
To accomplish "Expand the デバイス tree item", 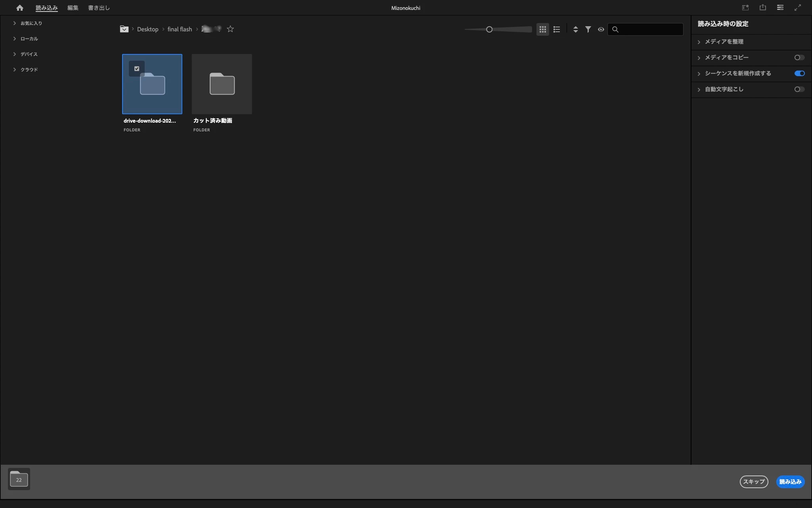I will pyautogui.click(x=15, y=54).
